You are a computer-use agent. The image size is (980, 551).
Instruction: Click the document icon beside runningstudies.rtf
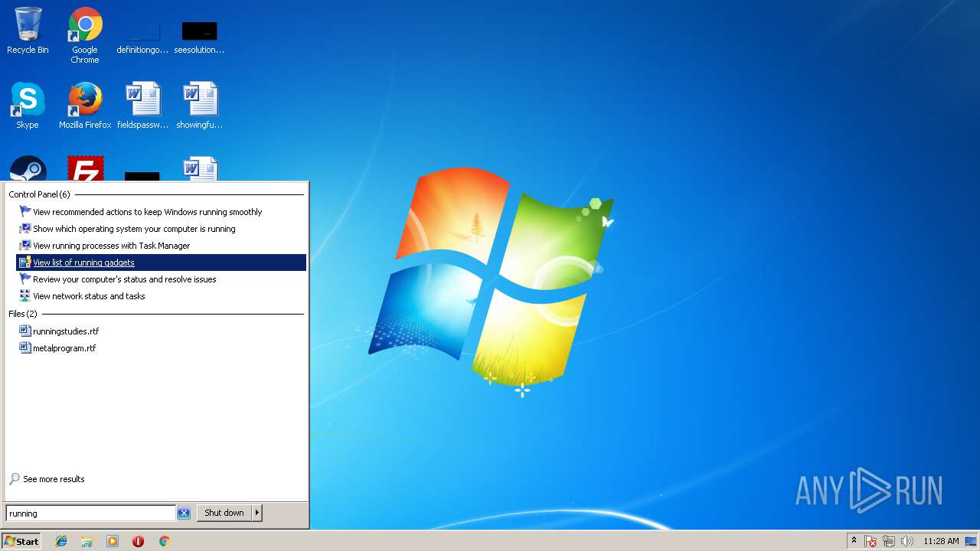[x=25, y=331]
